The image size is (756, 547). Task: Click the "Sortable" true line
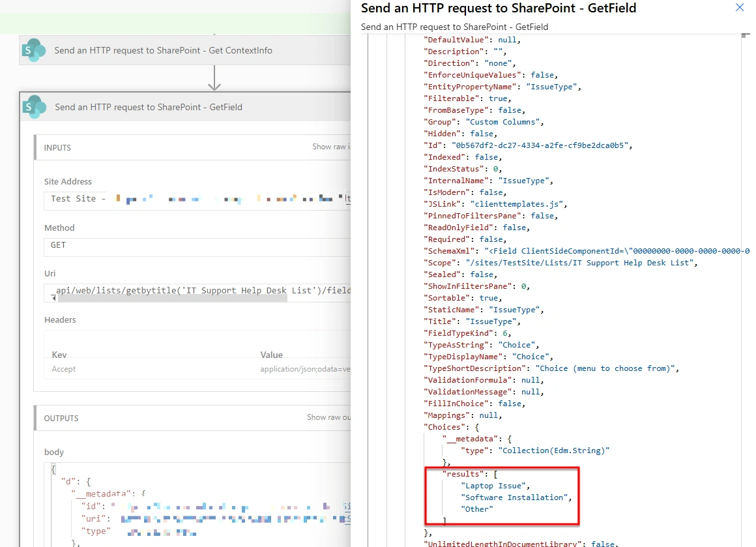coord(463,297)
